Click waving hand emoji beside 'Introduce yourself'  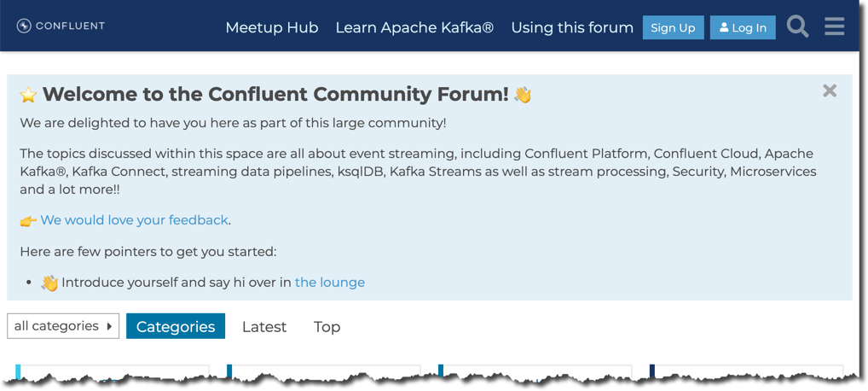(x=49, y=283)
